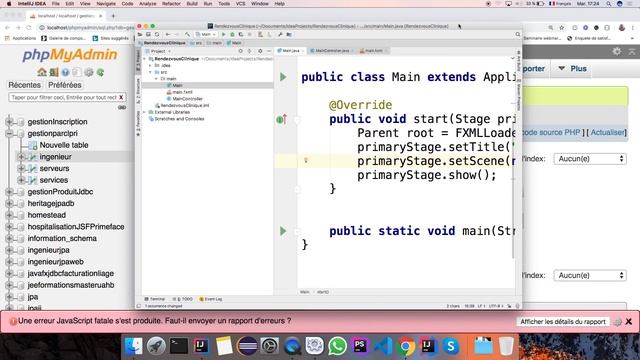Click the phpMyAdmin logout door icon

[x=53, y=72]
